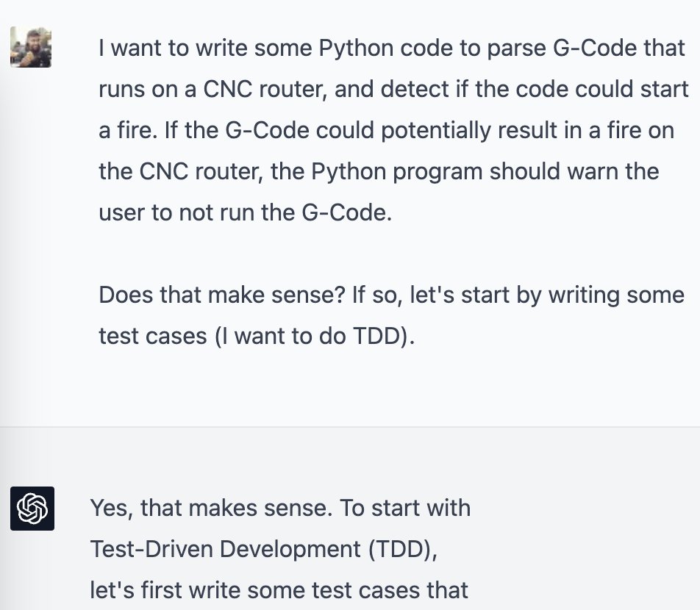Click the ChatGPT logo icon
The image size is (700, 610).
[32, 509]
